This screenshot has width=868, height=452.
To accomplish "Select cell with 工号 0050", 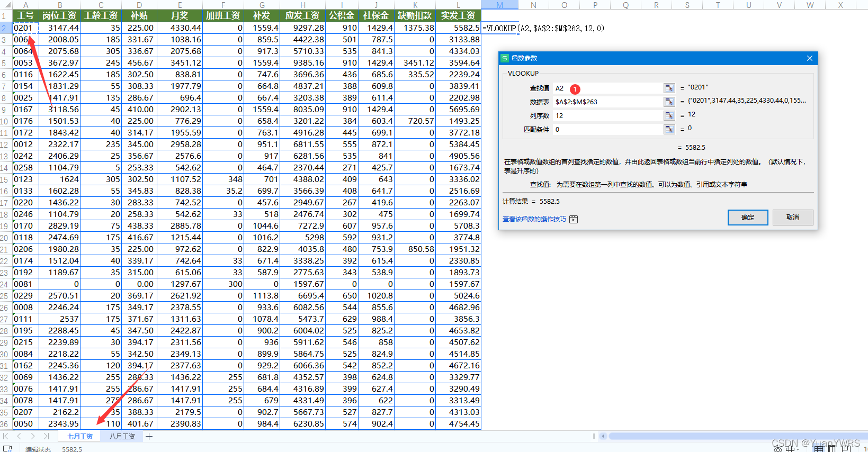I will pos(25,424).
